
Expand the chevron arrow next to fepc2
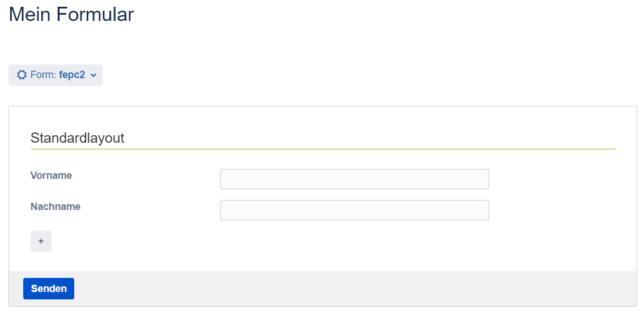click(x=94, y=75)
